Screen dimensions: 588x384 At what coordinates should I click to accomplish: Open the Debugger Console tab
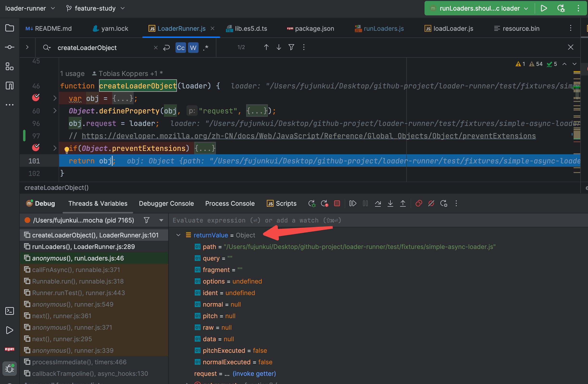(166, 204)
